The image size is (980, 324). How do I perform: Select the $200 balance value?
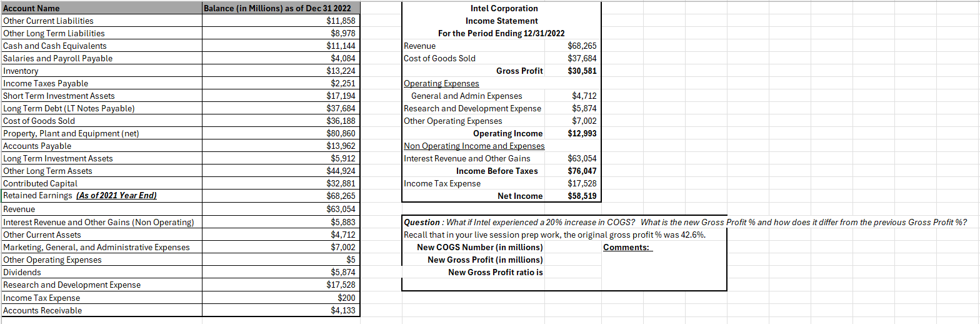click(x=281, y=298)
